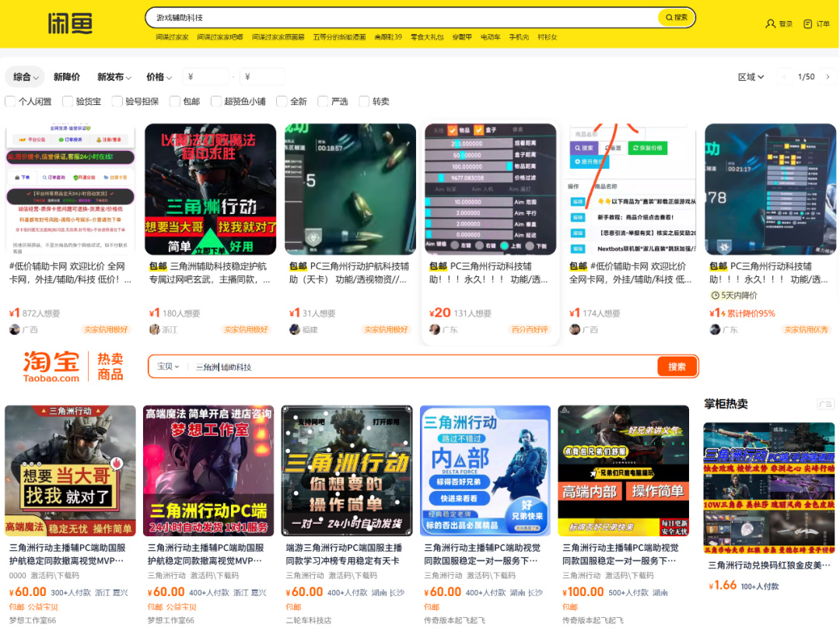840x642 pixels.
Task: Click seller avatar next to 广西, 872人想要 listing
Action: coord(15,330)
